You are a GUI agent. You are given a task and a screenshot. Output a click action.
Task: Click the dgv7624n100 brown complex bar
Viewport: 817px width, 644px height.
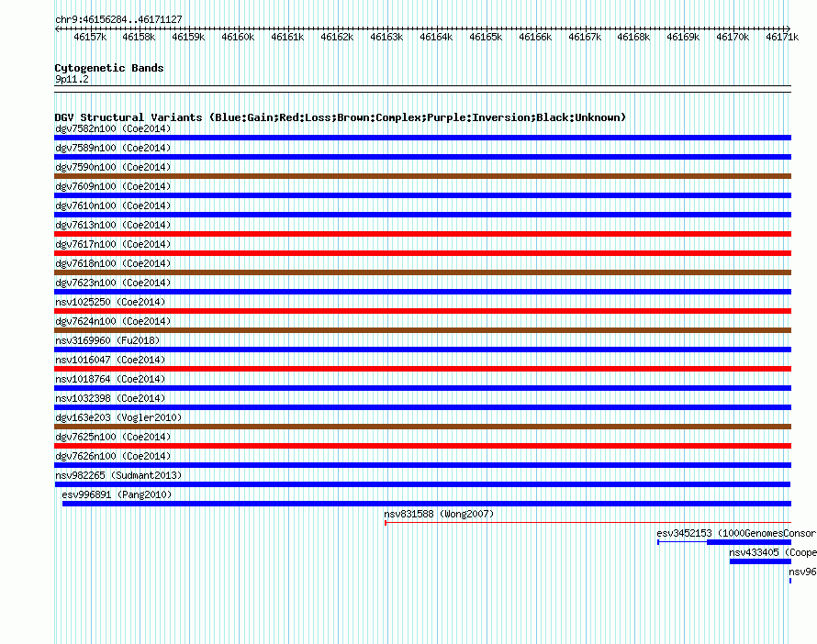(422, 330)
